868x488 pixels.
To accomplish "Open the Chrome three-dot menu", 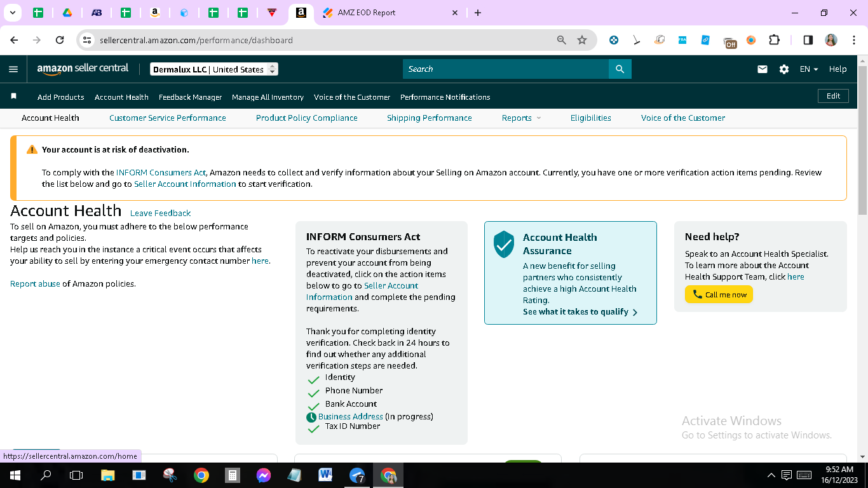I will 853,40.
